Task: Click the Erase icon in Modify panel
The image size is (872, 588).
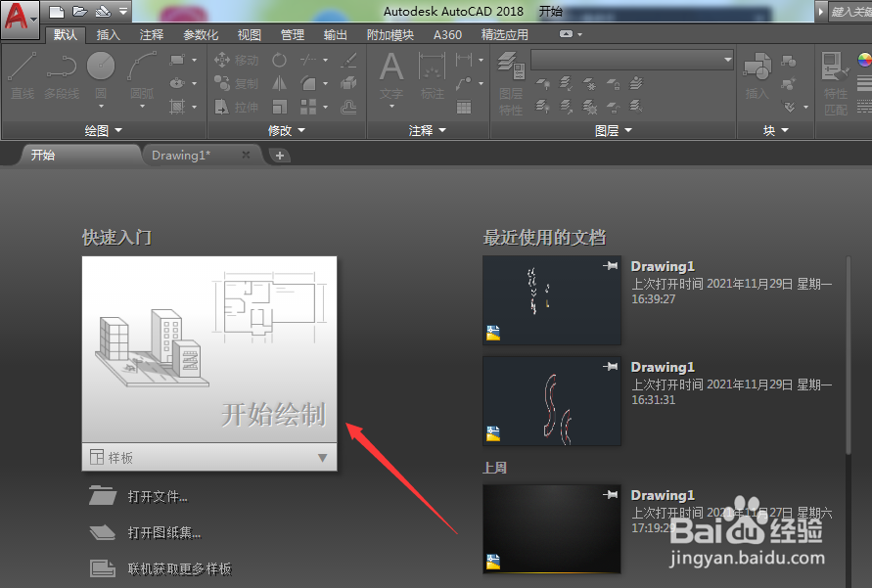Action: click(x=348, y=60)
